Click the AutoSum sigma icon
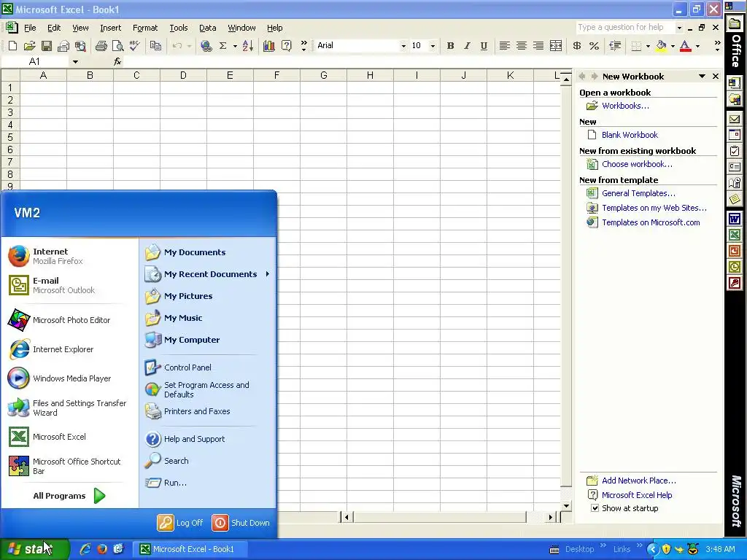The width and height of the screenshot is (747, 560). [222, 46]
